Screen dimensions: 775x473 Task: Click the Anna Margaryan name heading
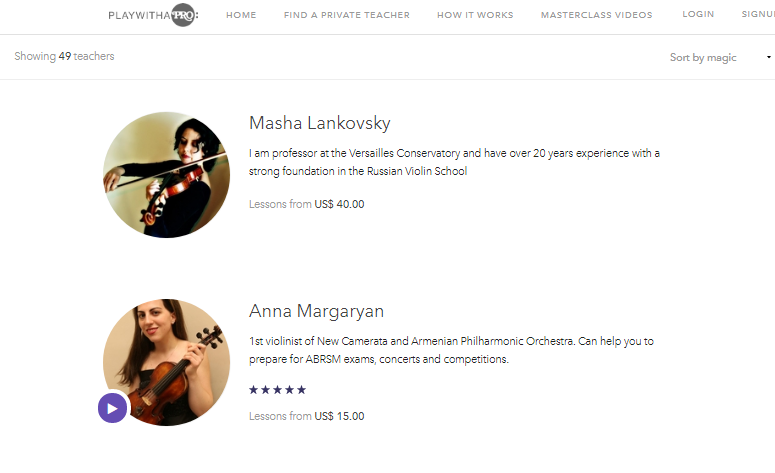[316, 311]
